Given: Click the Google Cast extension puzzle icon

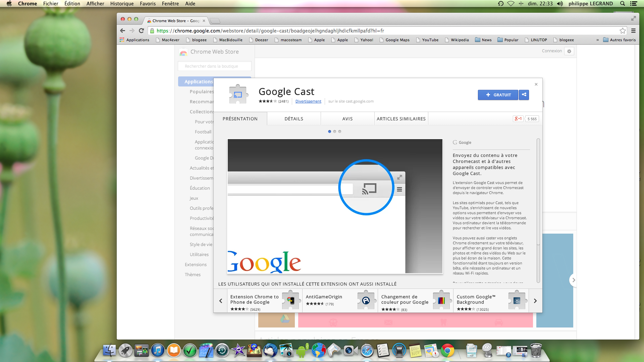Looking at the screenshot, I should click(x=238, y=95).
